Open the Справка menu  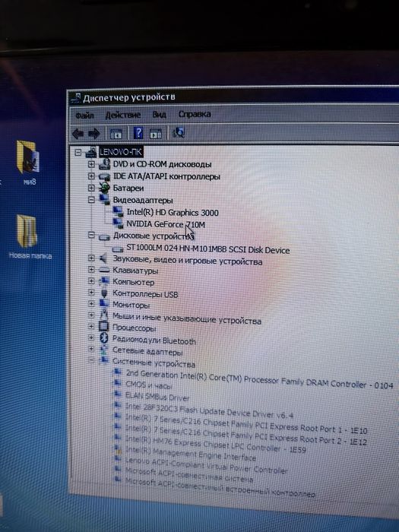pyautogui.click(x=195, y=114)
